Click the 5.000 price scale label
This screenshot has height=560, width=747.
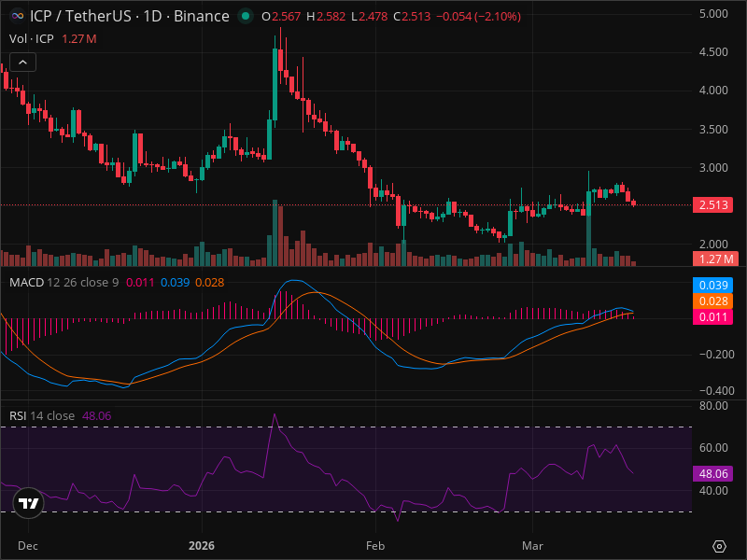click(x=713, y=13)
